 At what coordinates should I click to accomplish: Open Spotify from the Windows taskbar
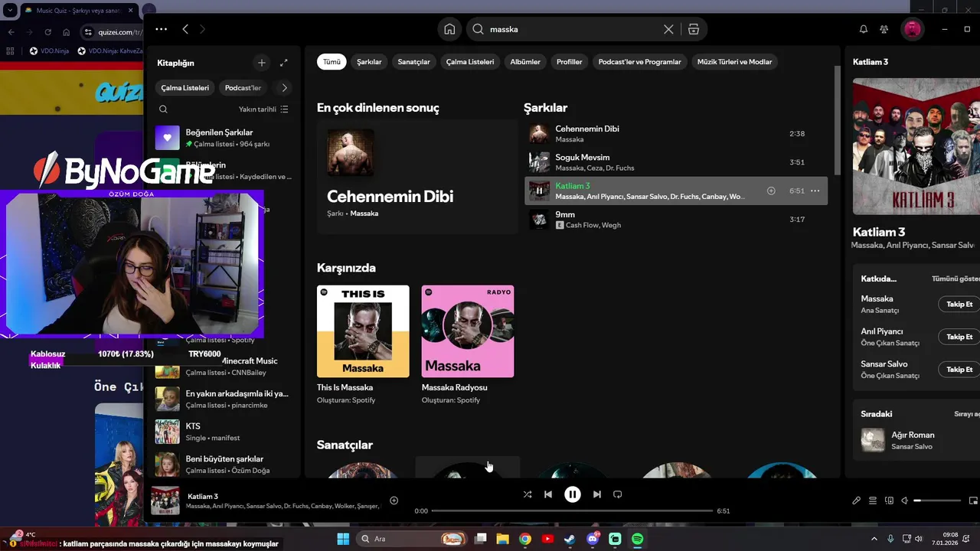click(637, 539)
